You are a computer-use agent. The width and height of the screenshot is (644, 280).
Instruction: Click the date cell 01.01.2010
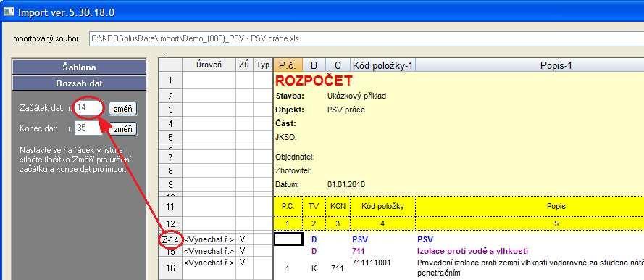(x=346, y=184)
